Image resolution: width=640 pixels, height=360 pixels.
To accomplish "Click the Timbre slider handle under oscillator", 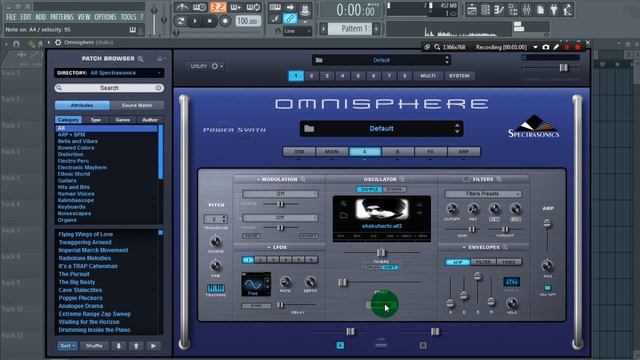I will [x=381, y=252].
